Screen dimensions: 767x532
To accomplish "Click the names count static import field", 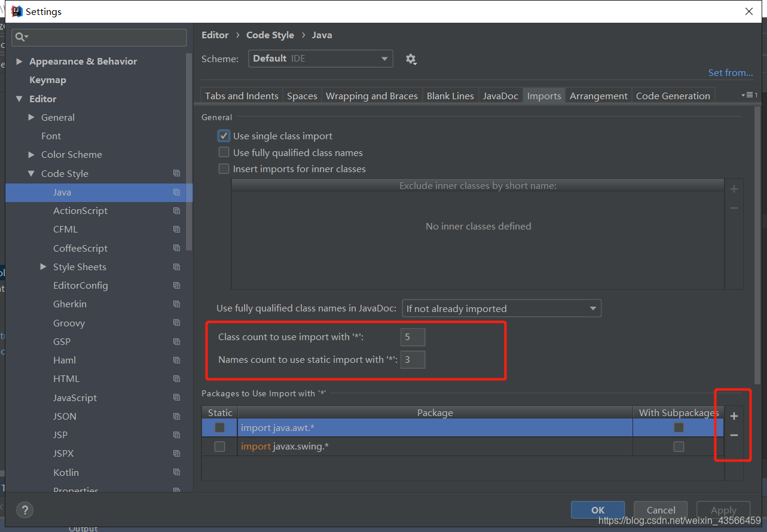I will point(412,359).
